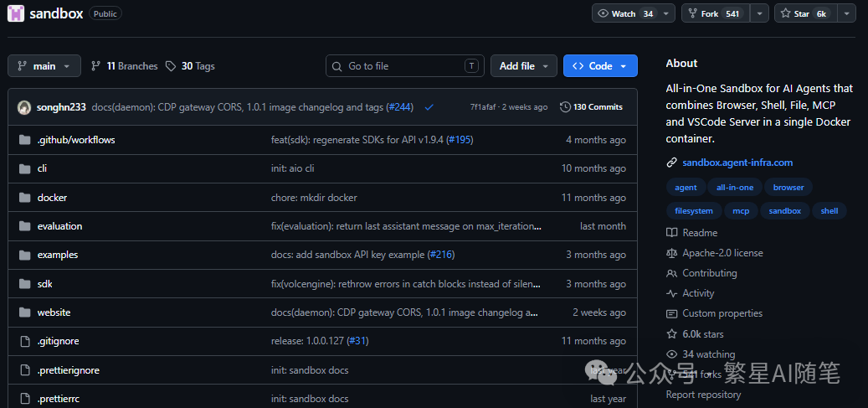The height and width of the screenshot is (408, 868).
Task: Open the Contributing link
Action: [x=702, y=273]
